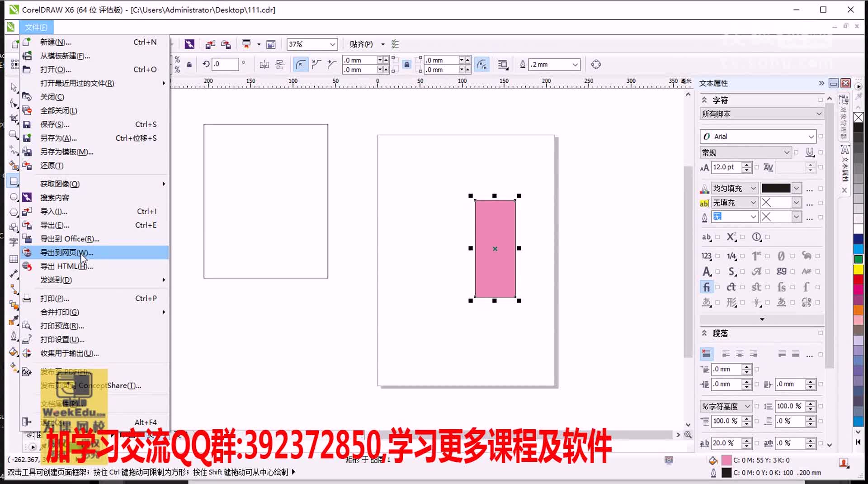Click the underline style icon

[x=810, y=152]
